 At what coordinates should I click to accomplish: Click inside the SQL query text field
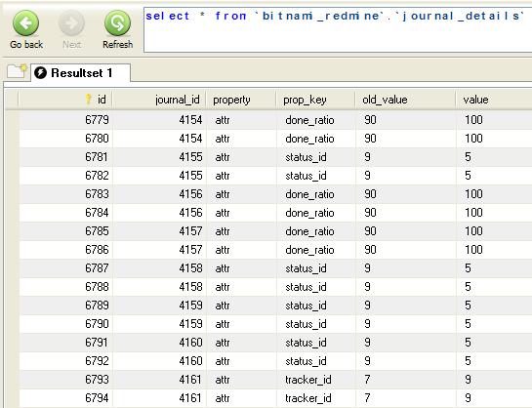tap(338, 30)
